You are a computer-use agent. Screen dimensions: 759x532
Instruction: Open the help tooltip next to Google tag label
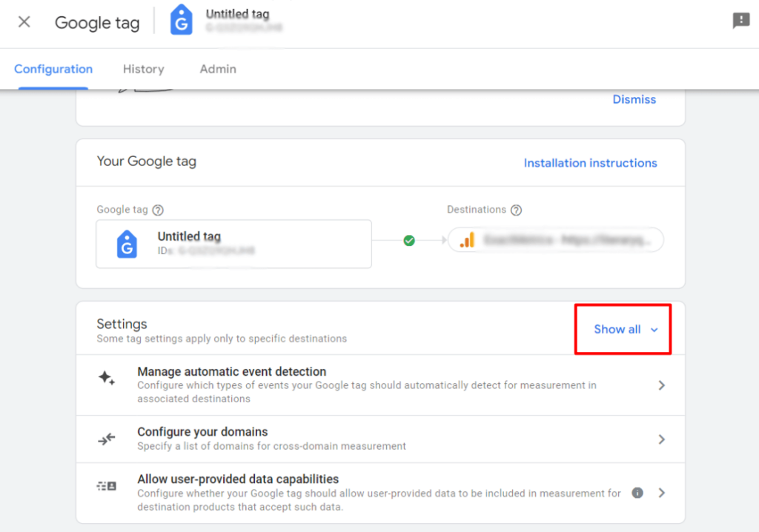coord(158,210)
